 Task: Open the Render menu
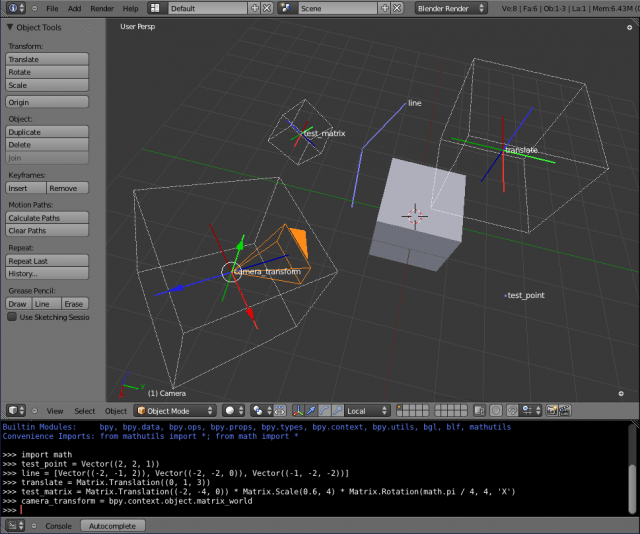(x=102, y=8)
